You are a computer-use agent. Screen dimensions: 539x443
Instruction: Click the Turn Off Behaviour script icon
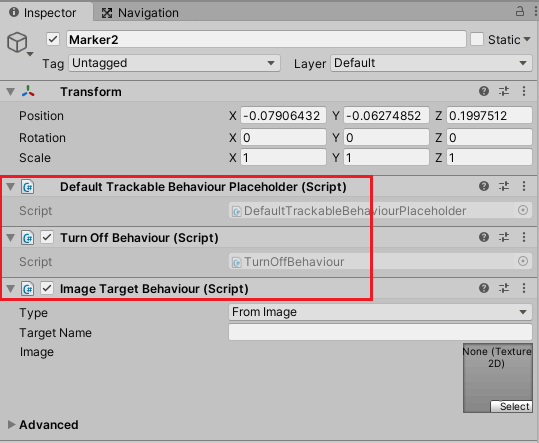click(28, 238)
